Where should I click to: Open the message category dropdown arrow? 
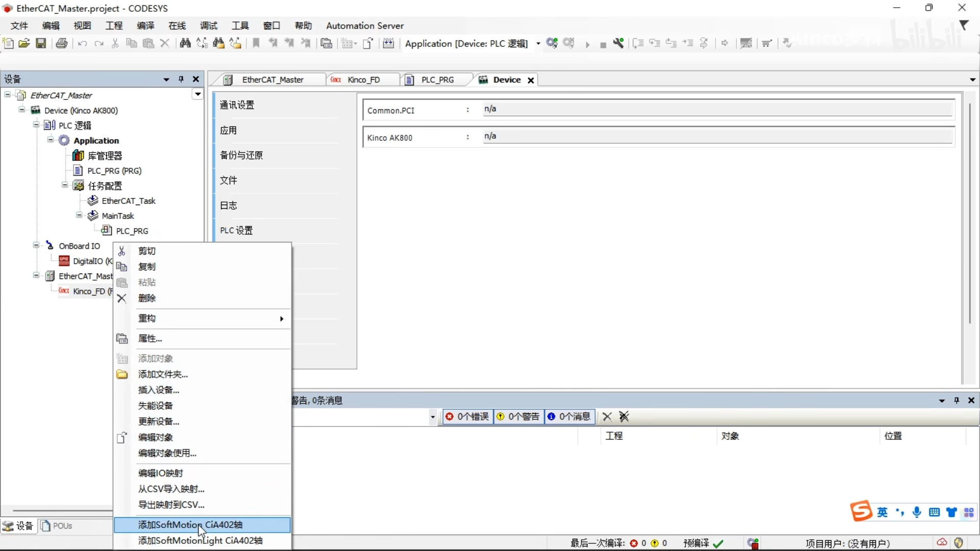tap(433, 417)
